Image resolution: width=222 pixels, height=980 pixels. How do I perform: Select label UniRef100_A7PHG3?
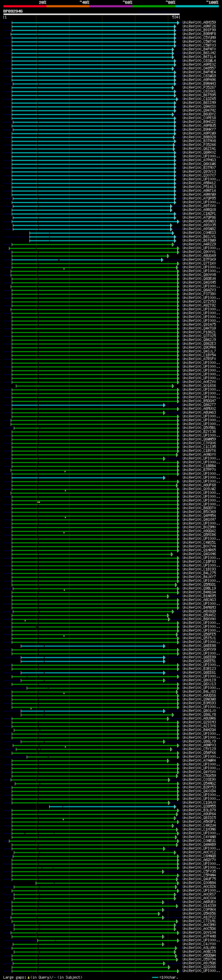[199, 160]
